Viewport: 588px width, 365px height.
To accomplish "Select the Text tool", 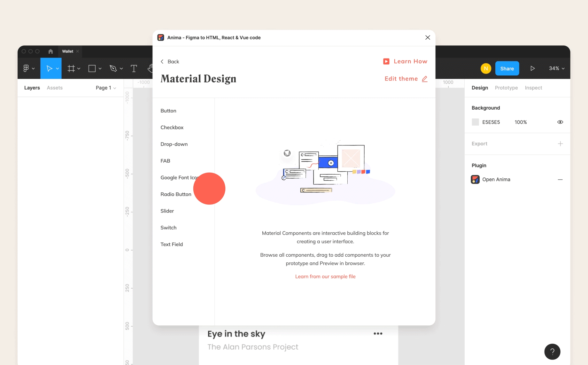I will (134, 68).
